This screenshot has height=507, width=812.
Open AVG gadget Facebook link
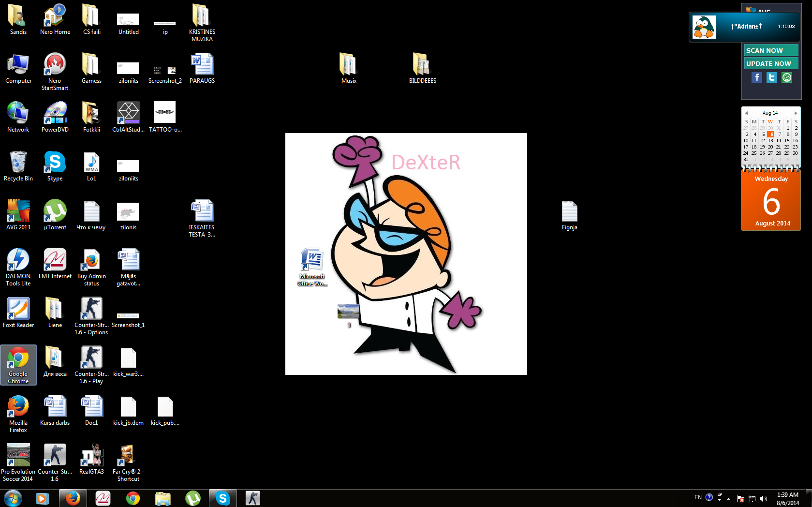click(x=757, y=77)
